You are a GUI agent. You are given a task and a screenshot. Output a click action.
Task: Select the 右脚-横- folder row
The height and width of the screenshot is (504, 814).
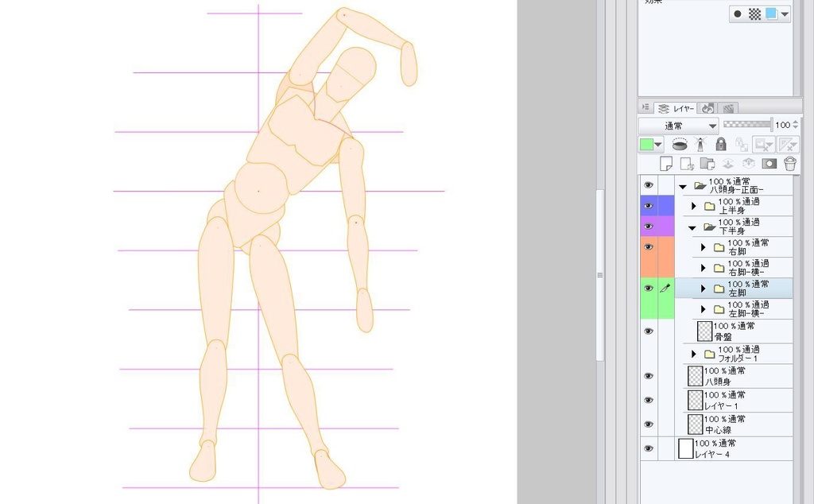point(734,268)
